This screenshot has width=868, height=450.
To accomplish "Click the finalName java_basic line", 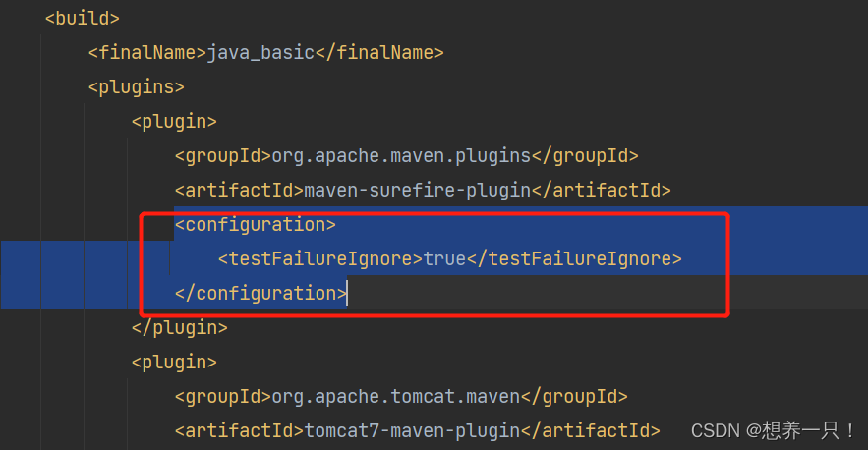I will coord(265,53).
